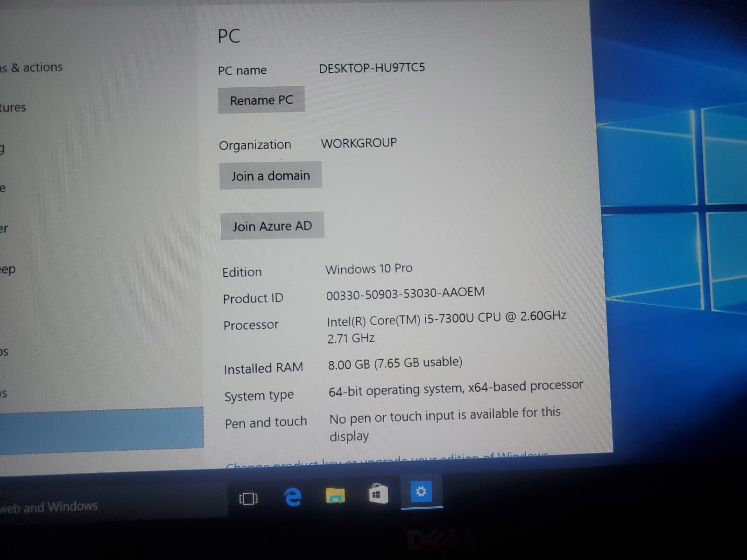Click the Rename PC button

261,100
